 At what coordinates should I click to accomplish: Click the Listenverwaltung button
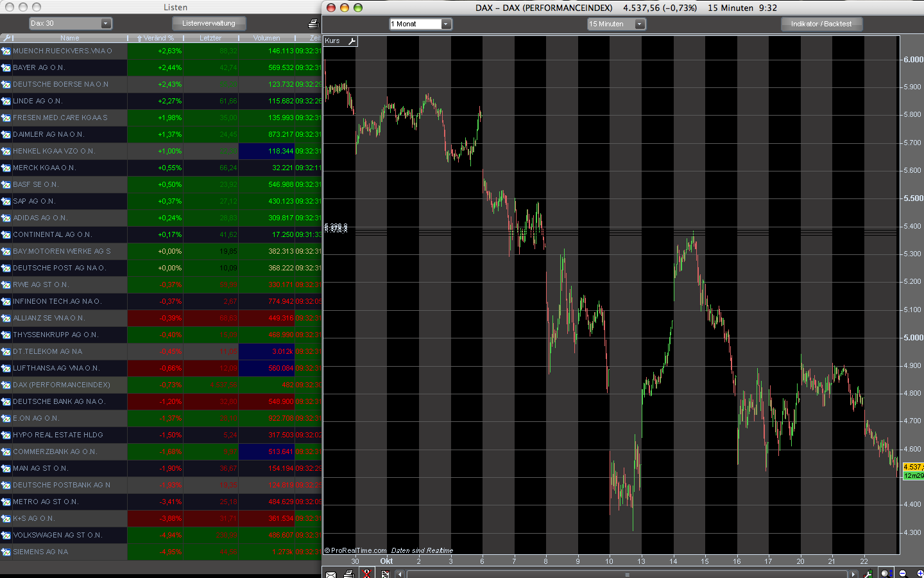click(x=209, y=24)
